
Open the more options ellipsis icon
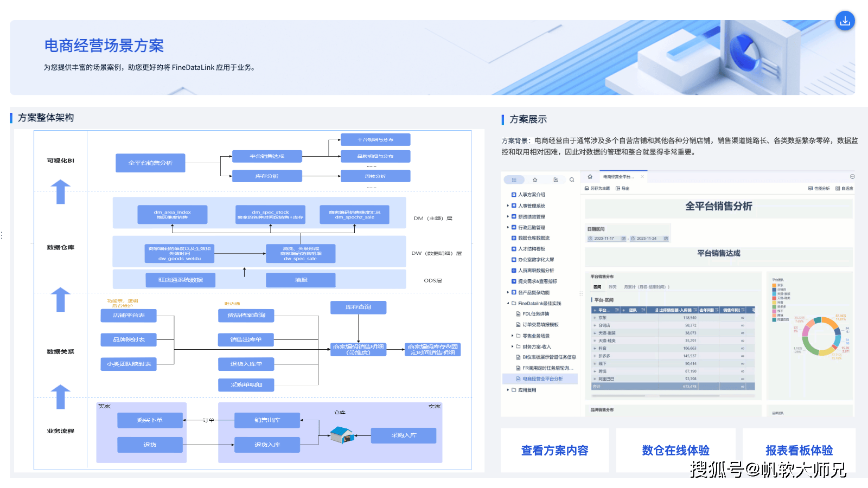click(x=852, y=177)
